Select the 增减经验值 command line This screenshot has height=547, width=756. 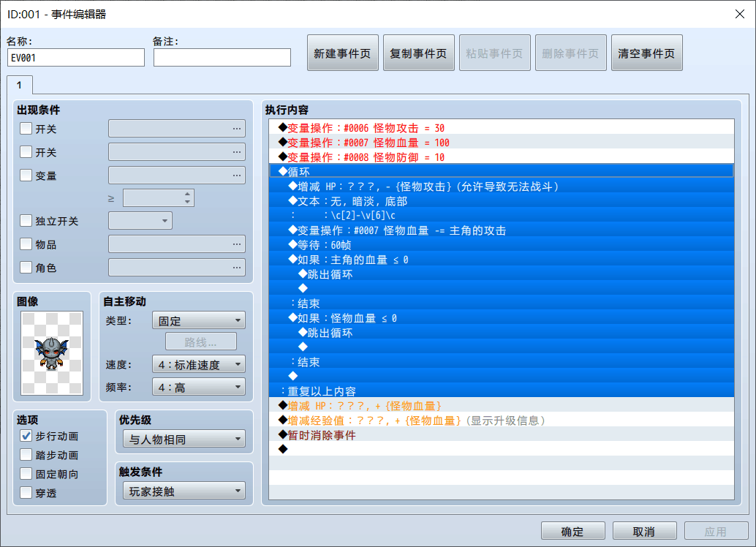click(x=502, y=420)
